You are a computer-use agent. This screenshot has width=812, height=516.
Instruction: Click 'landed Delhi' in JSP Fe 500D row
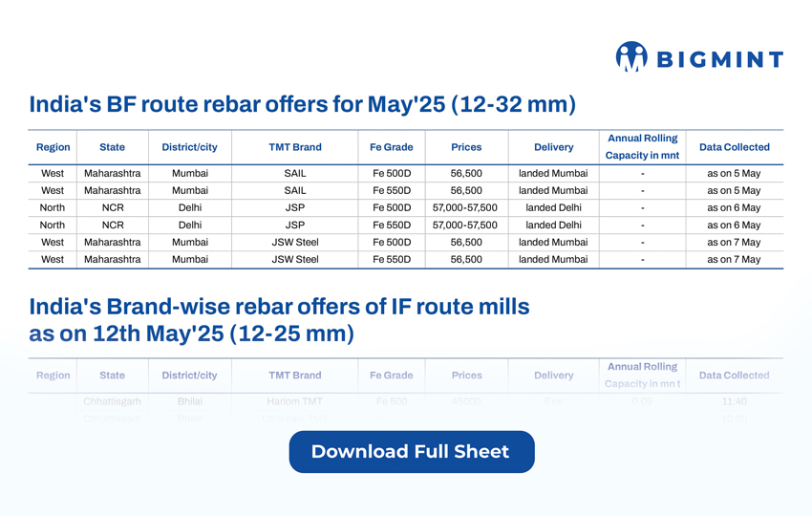pos(553,208)
